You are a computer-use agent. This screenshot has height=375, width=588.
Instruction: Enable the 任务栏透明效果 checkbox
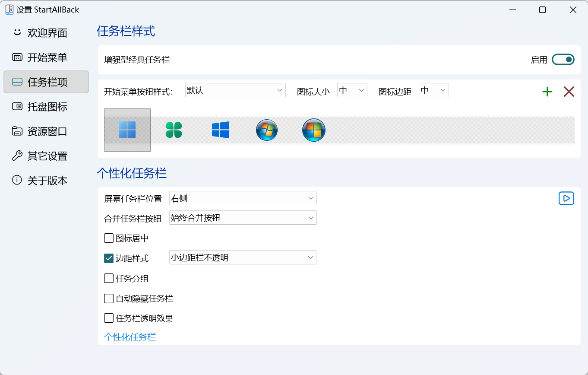(x=109, y=318)
